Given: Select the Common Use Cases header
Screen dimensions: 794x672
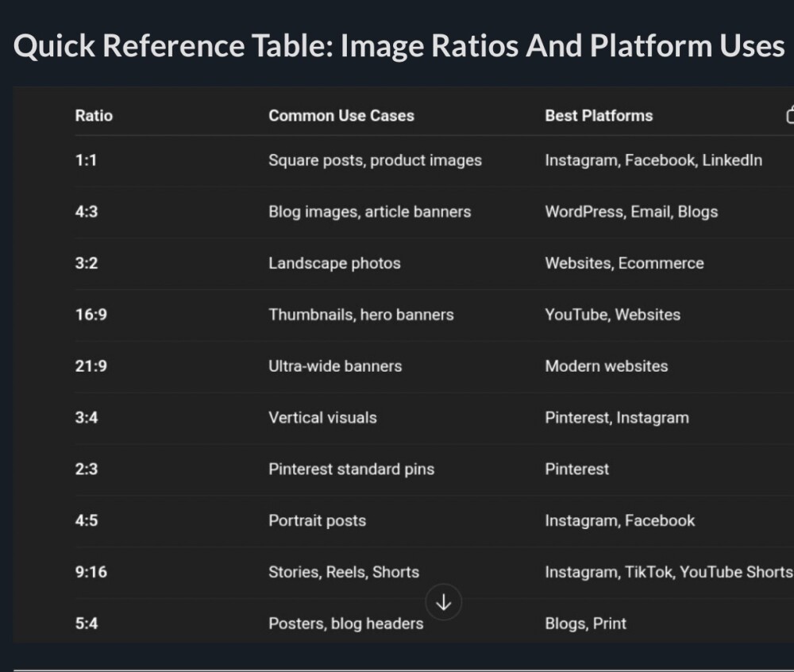Looking at the screenshot, I should pos(341,115).
